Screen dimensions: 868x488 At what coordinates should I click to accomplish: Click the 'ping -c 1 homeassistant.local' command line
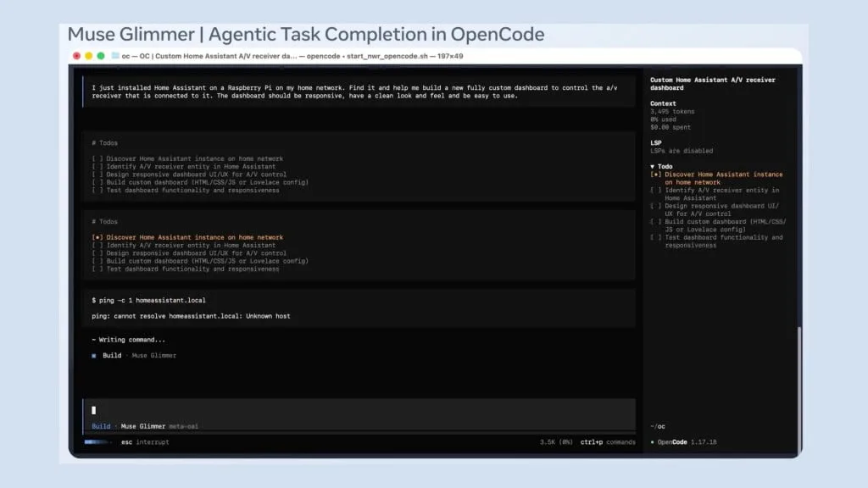point(148,301)
